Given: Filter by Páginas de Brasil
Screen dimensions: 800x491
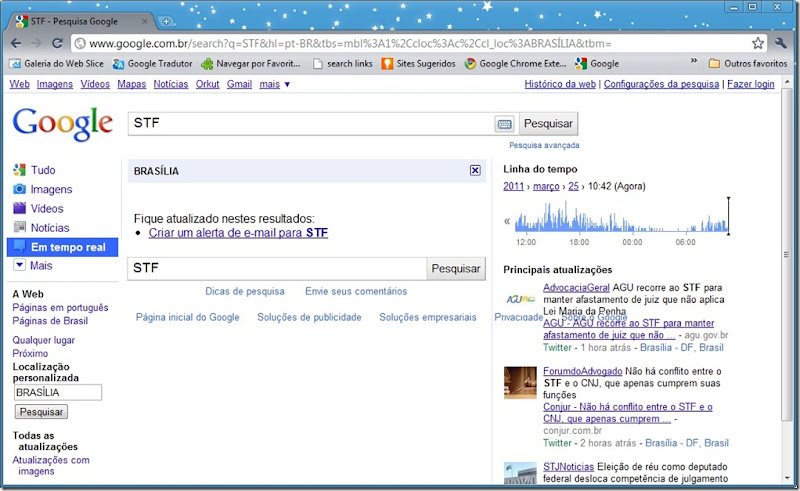Looking at the screenshot, I should [x=50, y=321].
